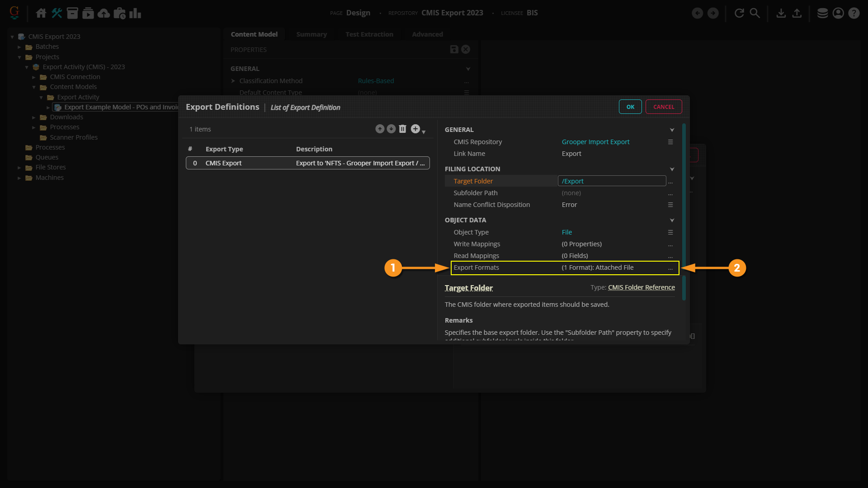This screenshot has width=868, height=488.
Task: Click the user account profile icon
Action: 838,13
